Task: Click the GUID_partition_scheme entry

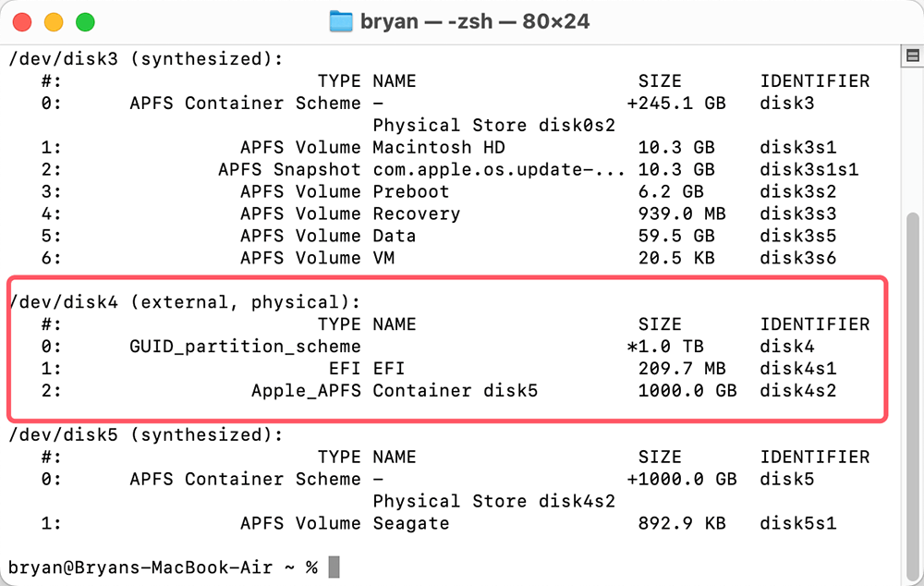Action: (245, 347)
